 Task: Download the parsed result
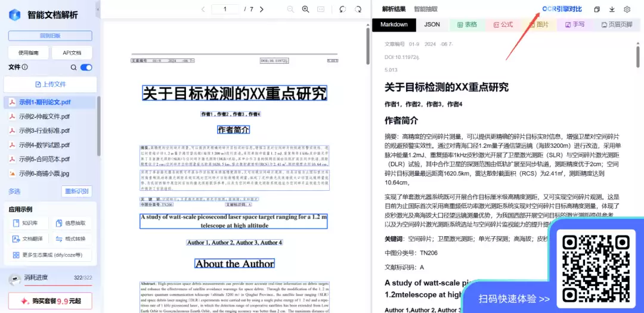click(612, 9)
